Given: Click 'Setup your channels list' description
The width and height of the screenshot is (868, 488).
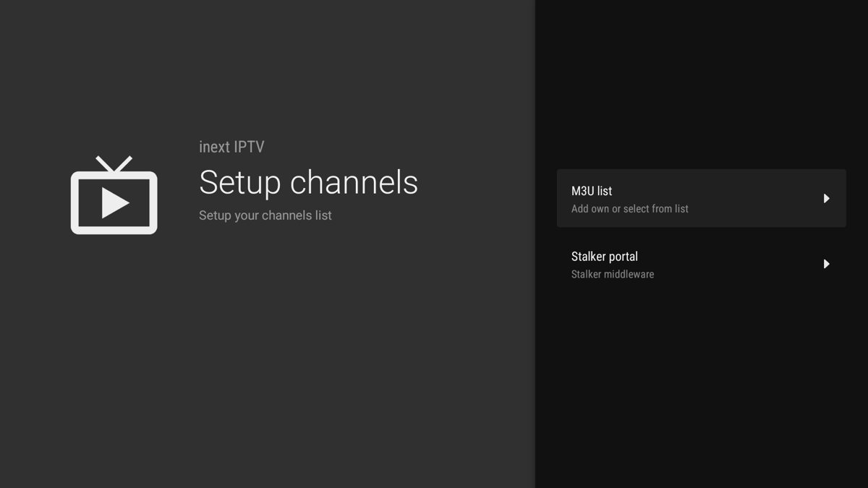Looking at the screenshot, I should point(265,215).
